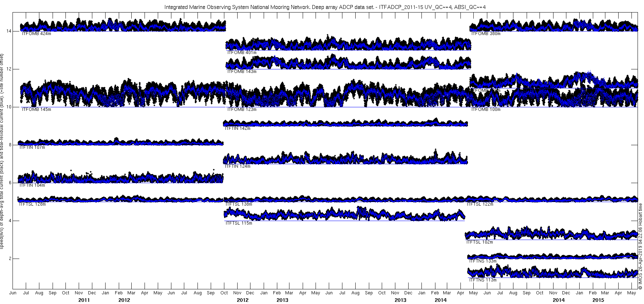Click the ITFOMB 123m series label
644x304 pixels.
coord(242,109)
